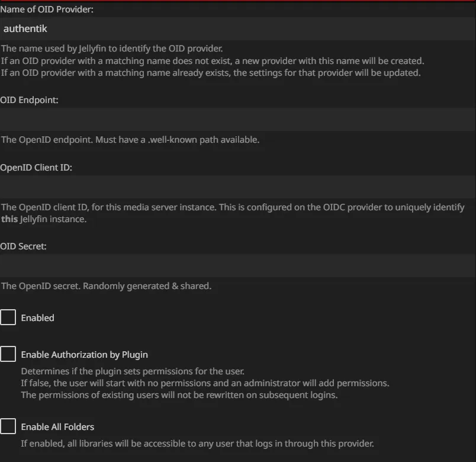Select the OID Secret text field
Image resolution: width=476 pixels, height=462 pixels.
(x=237, y=265)
